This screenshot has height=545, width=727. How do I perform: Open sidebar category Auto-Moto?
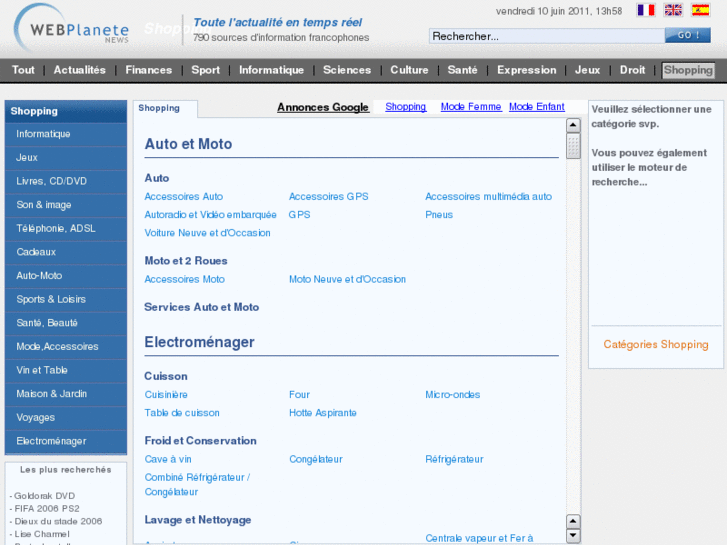(66, 276)
